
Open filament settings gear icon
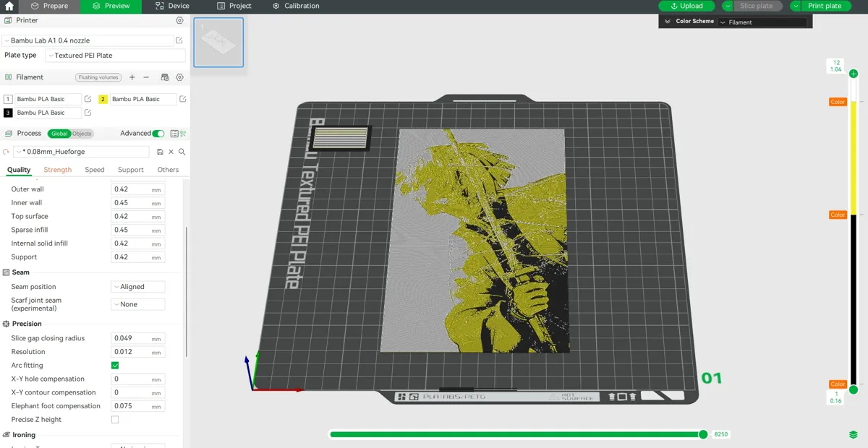tap(180, 77)
